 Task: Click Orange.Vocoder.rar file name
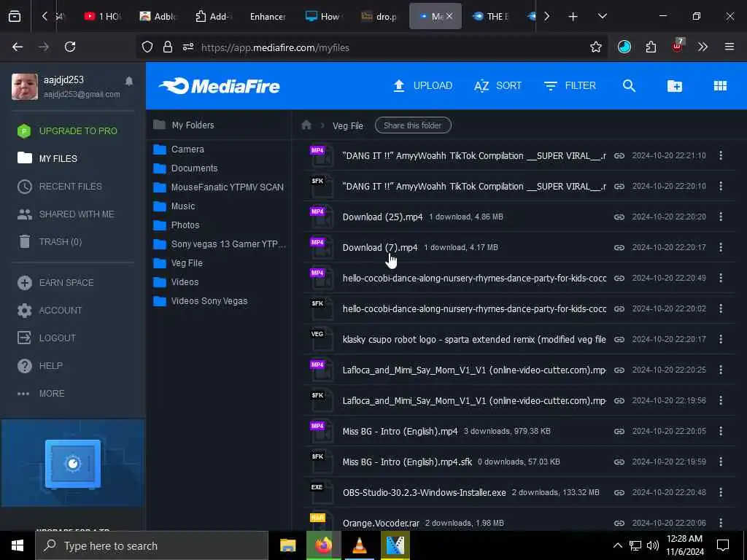[x=381, y=524]
